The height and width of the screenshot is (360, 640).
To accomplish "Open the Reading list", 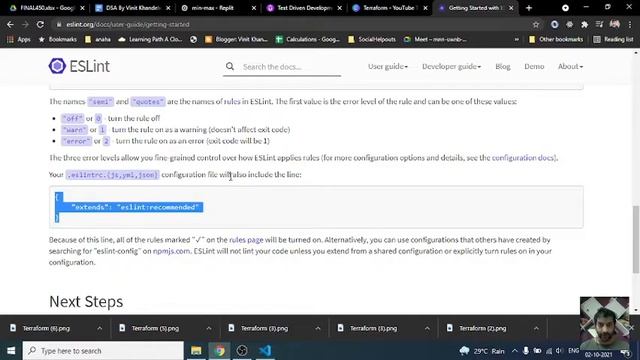I will click(613, 40).
